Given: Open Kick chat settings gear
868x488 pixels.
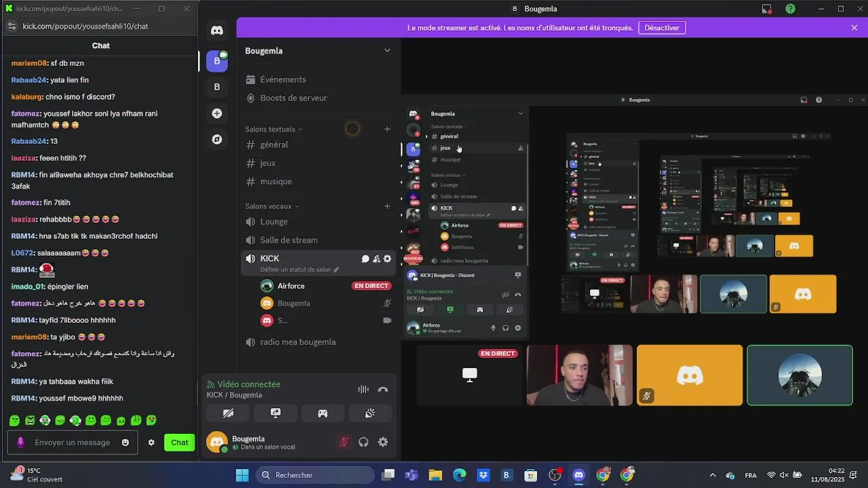Looking at the screenshot, I should [x=151, y=443].
